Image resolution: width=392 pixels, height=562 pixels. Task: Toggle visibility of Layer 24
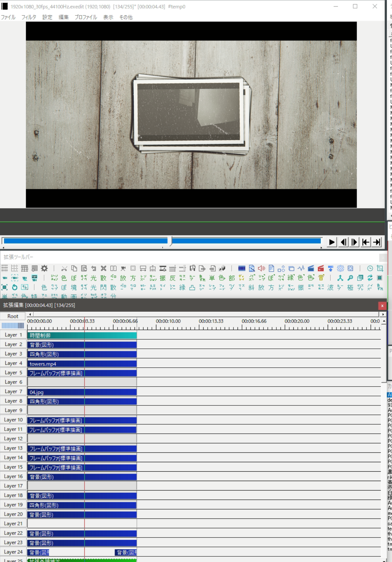[x=13, y=552]
